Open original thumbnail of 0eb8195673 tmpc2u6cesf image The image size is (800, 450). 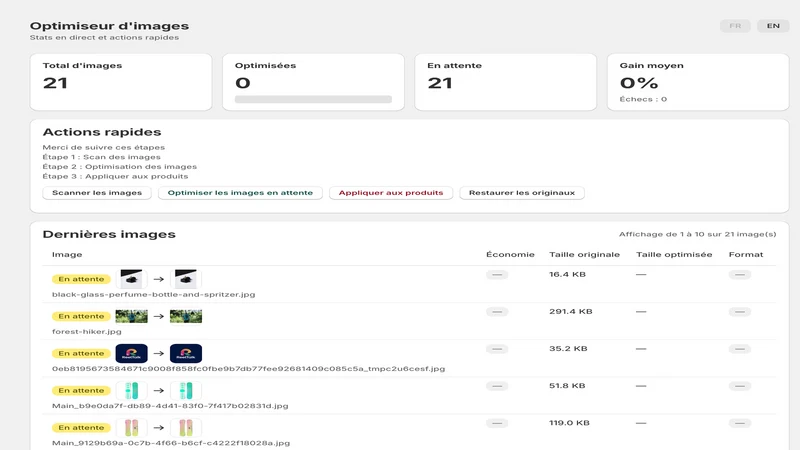coord(132,354)
